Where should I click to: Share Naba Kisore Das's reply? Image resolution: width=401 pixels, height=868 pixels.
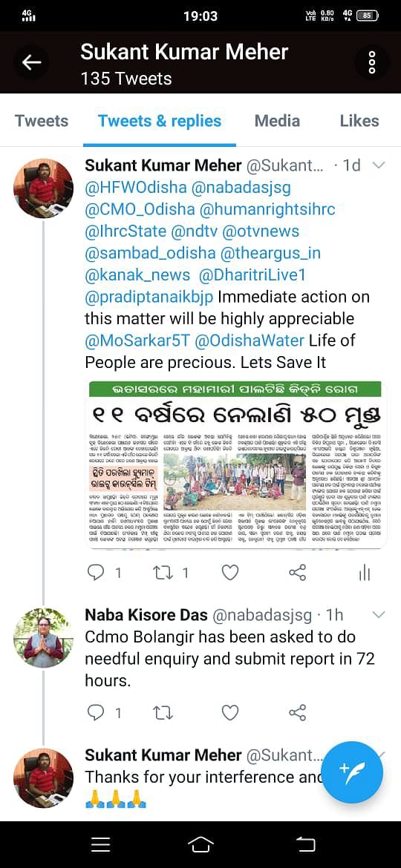(x=298, y=713)
